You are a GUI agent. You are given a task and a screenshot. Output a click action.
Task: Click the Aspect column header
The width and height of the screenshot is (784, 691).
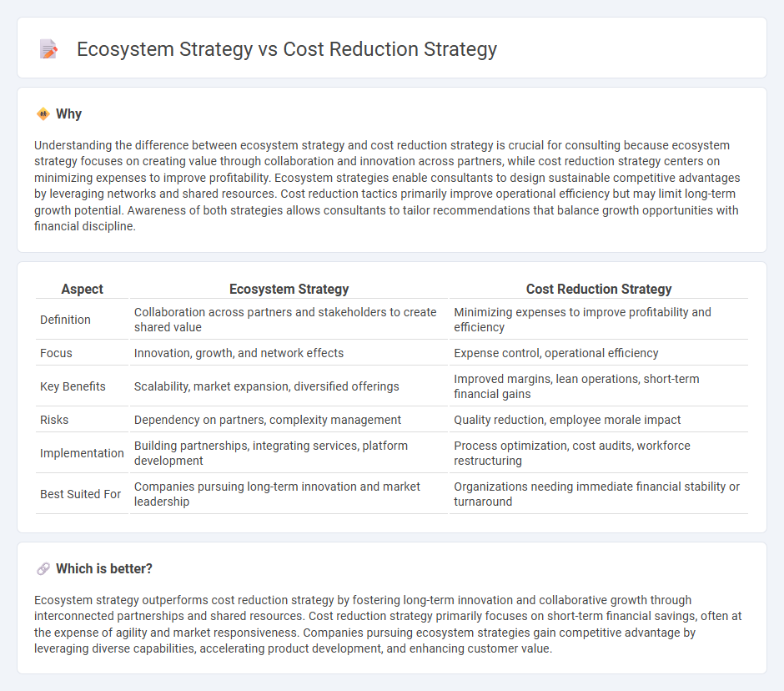(82, 290)
